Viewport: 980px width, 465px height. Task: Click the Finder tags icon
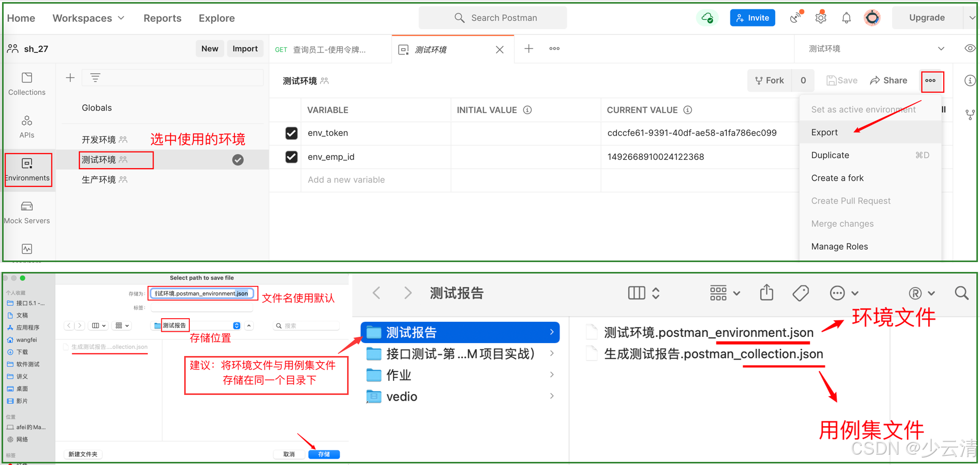coord(800,293)
